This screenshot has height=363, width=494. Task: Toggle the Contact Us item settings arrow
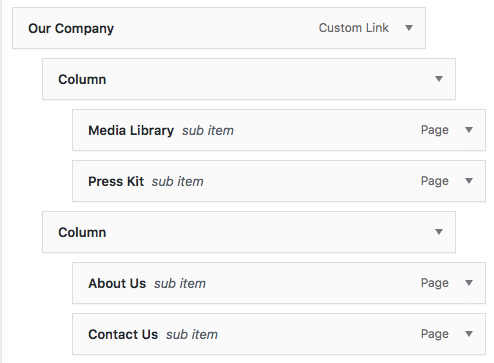[469, 334]
